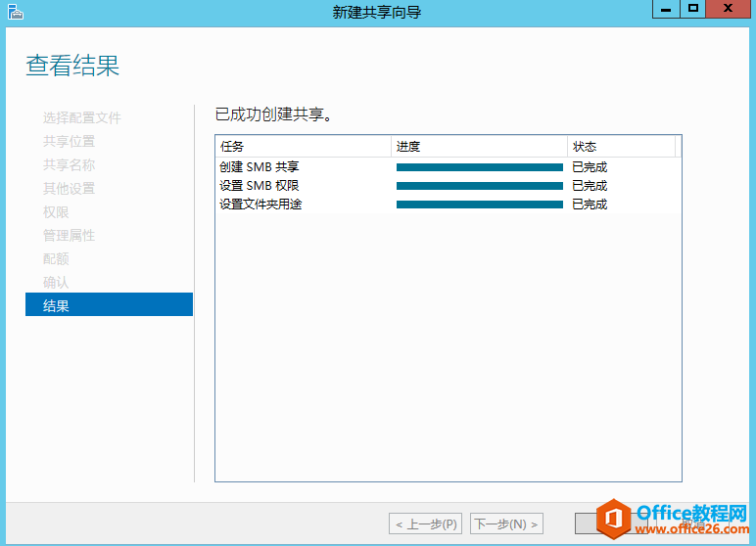Viewport: 756px width, 546px height.
Task: Click the 管理属性 step
Action: coord(69,236)
